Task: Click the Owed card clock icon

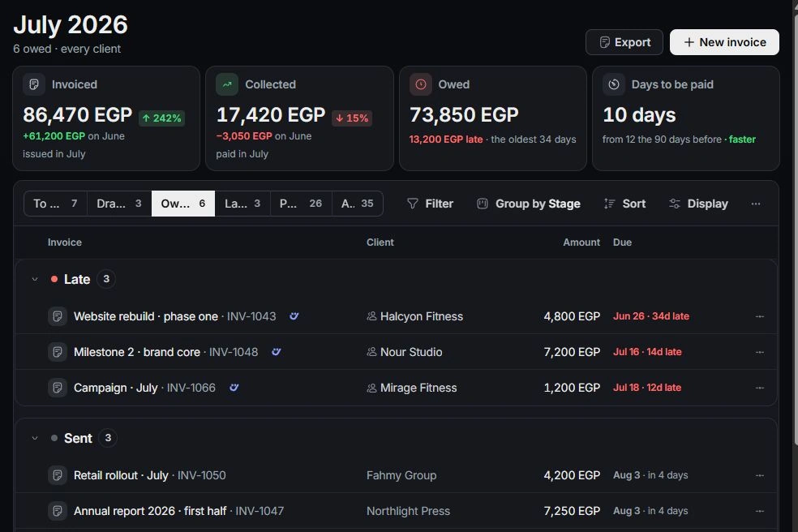Action: (x=420, y=84)
